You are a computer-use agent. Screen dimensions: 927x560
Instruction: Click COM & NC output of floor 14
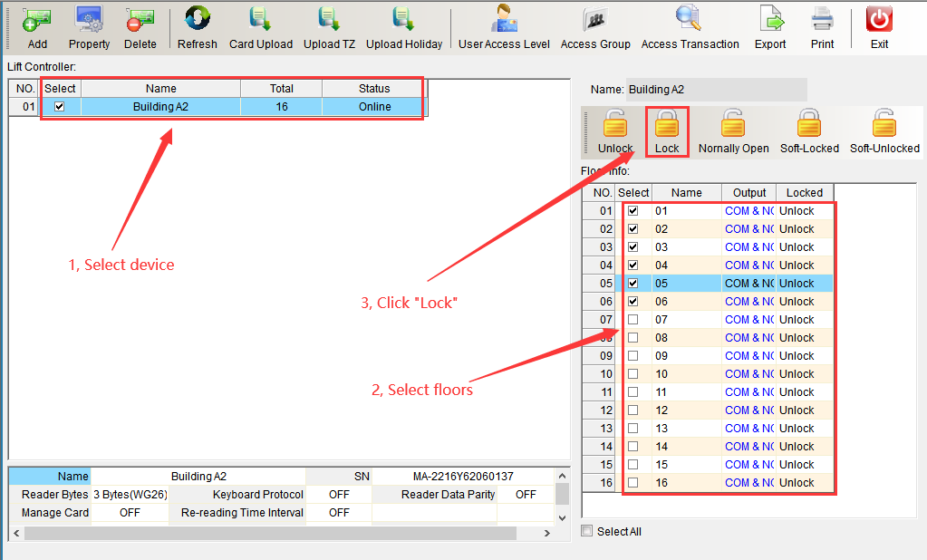click(x=749, y=447)
